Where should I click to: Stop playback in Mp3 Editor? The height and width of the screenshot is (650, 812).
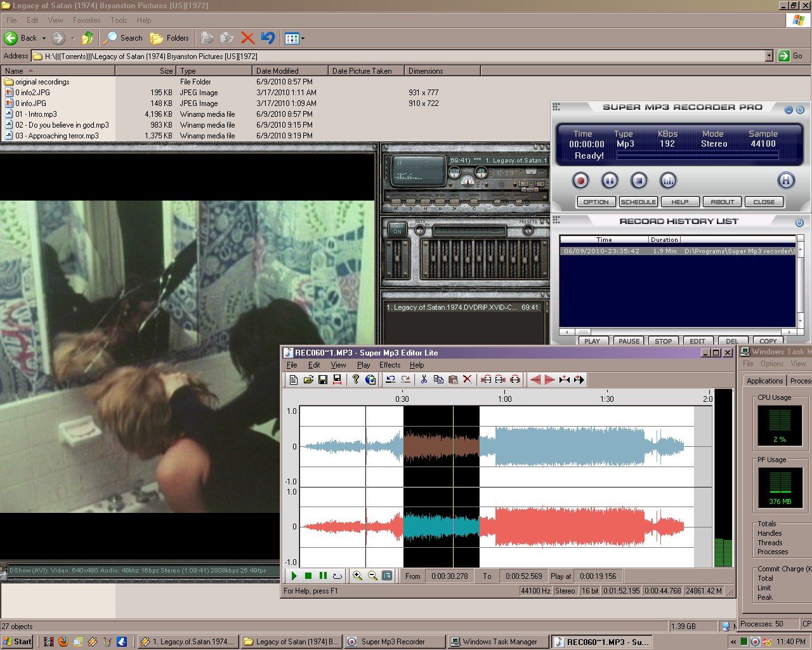[308, 576]
